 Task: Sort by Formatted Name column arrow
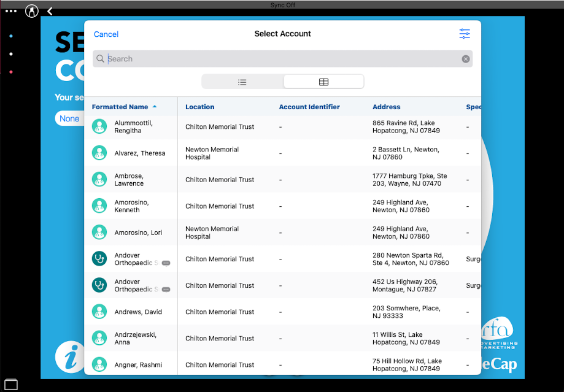point(155,107)
